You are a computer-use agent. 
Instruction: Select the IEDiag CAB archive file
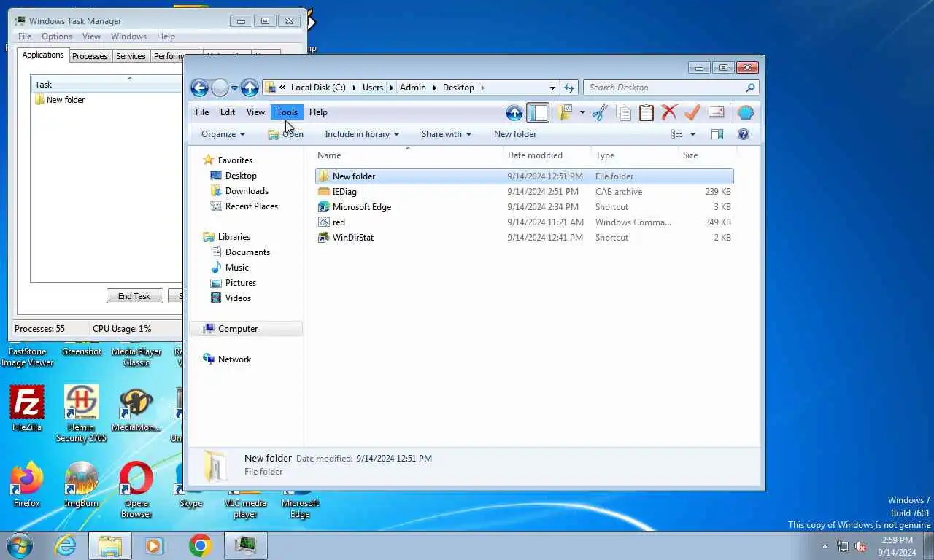[525, 192]
